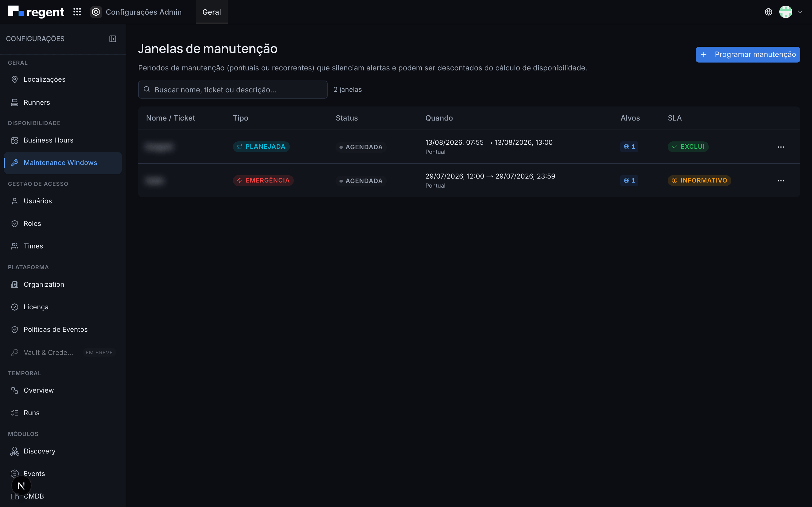Open the user avatar dropdown menu
812x507 pixels.
click(791, 12)
